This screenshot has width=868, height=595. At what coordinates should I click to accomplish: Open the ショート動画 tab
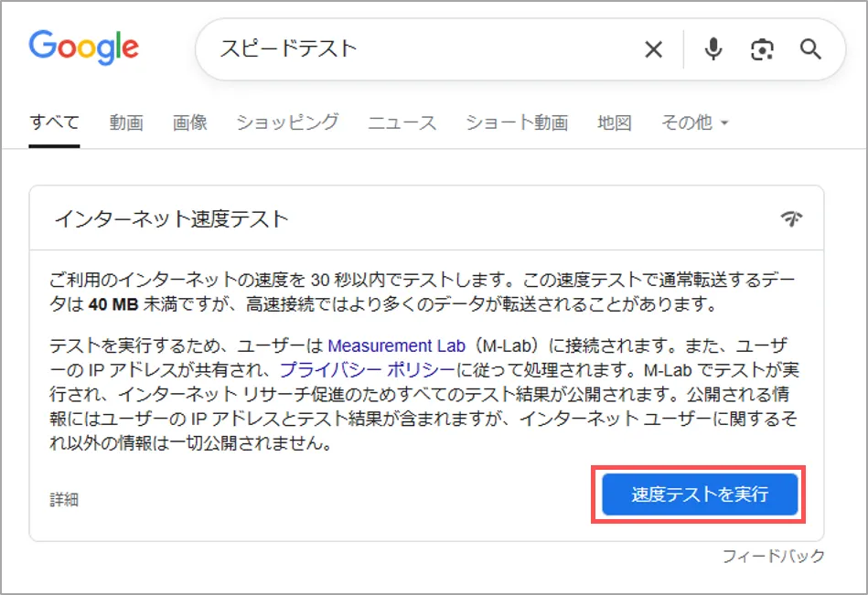pos(517,122)
